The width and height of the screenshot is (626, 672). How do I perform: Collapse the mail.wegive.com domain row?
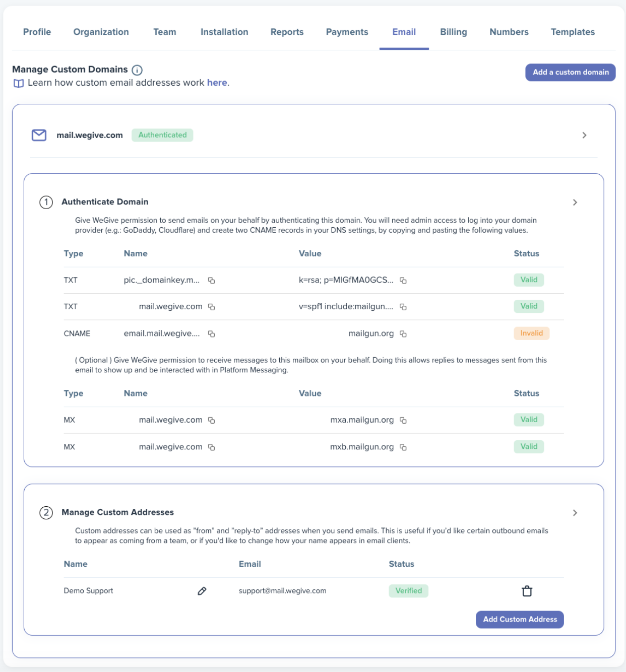coord(584,135)
